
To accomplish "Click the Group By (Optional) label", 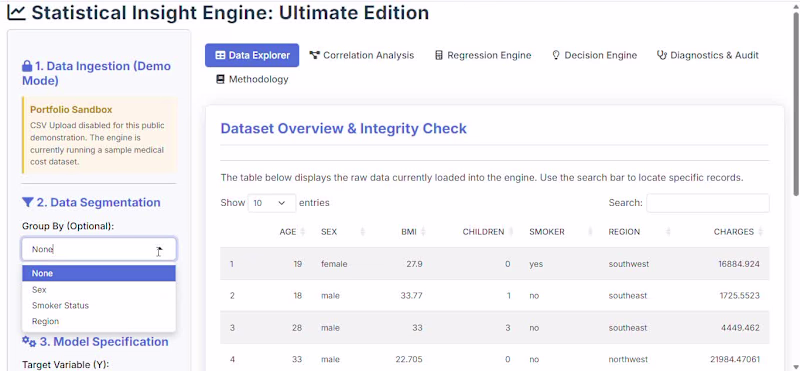I will [x=68, y=226].
